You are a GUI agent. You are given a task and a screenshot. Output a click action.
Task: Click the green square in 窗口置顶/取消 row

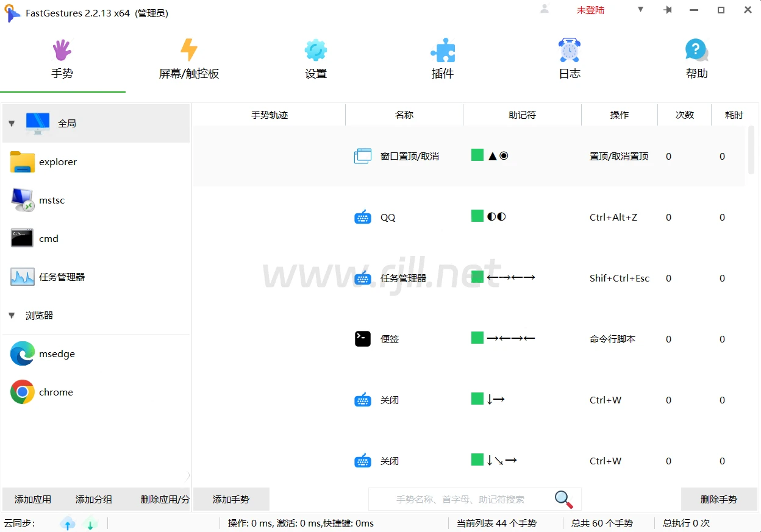click(x=477, y=155)
